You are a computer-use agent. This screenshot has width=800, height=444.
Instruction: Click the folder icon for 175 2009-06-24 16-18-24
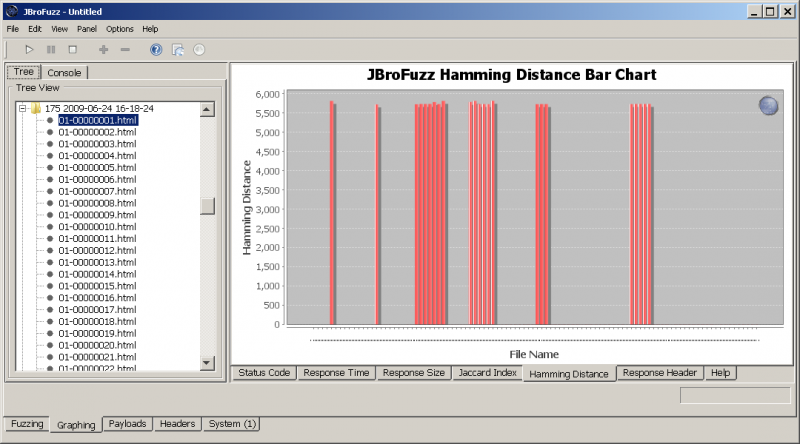tap(35, 108)
